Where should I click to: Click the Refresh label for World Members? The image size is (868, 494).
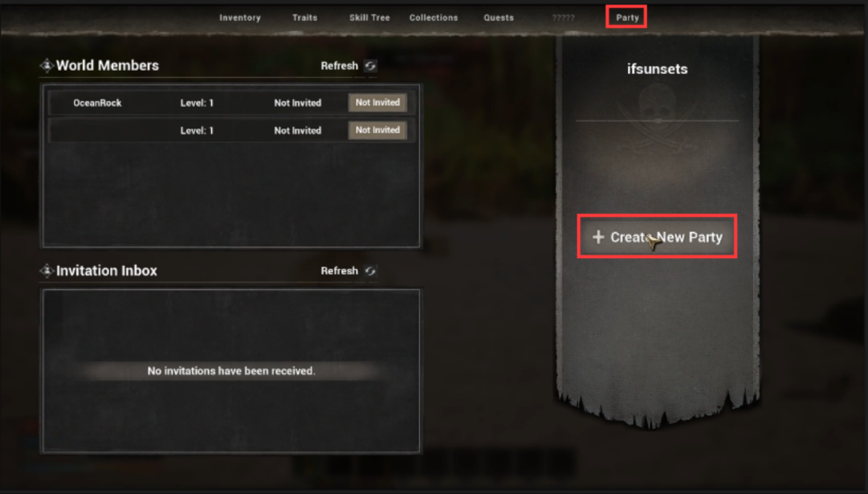[340, 66]
